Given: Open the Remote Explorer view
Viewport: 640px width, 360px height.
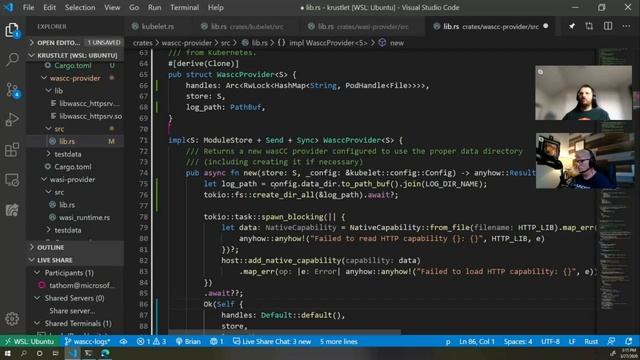Looking at the screenshot, I should pos(12,180).
